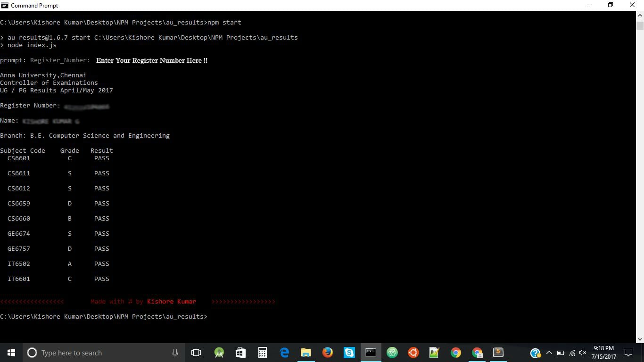Activate the microphone voice search icon
This screenshot has height=362, width=644.
tap(175, 353)
